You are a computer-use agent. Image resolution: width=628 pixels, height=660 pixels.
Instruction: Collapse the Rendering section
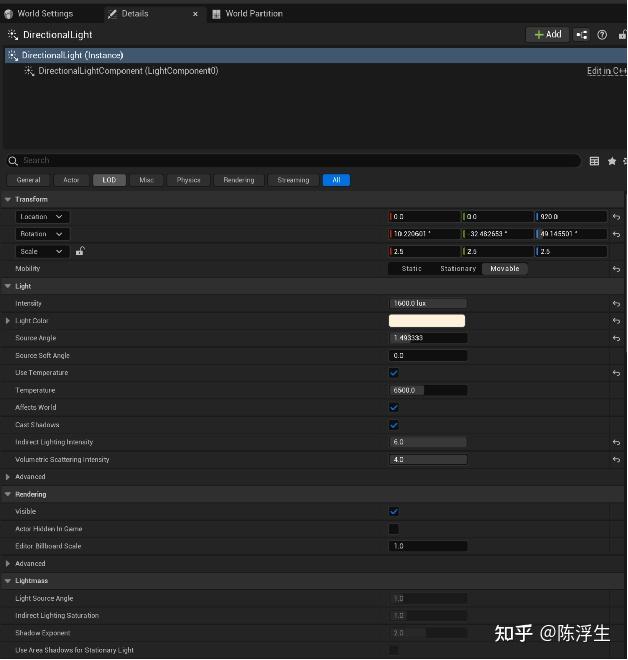click(8, 495)
